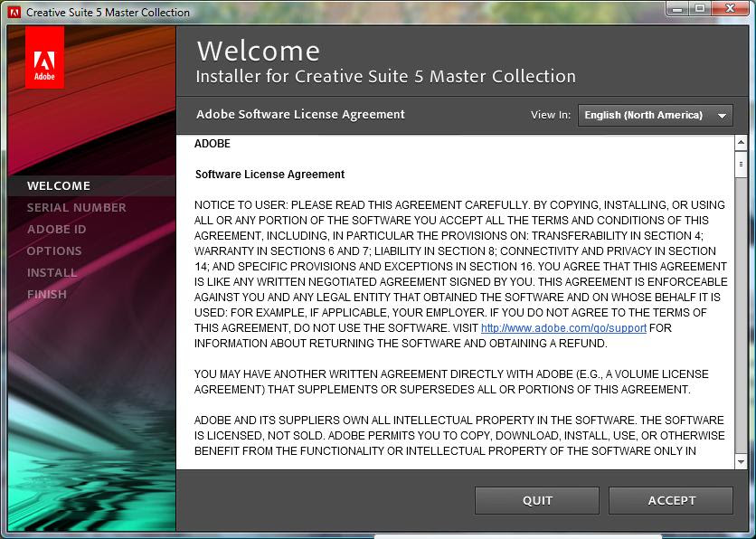Click the ACCEPT button
756x539 pixels.
(x=671, y=500)
